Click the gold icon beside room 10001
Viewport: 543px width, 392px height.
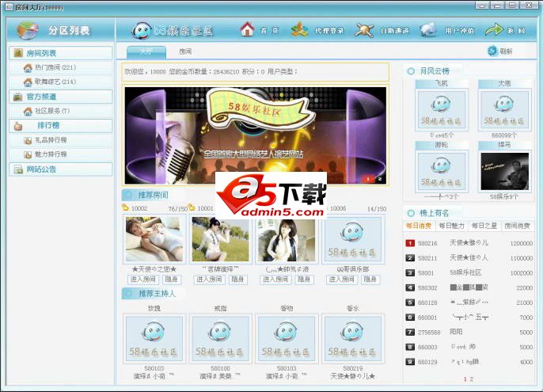click(192, 207)
